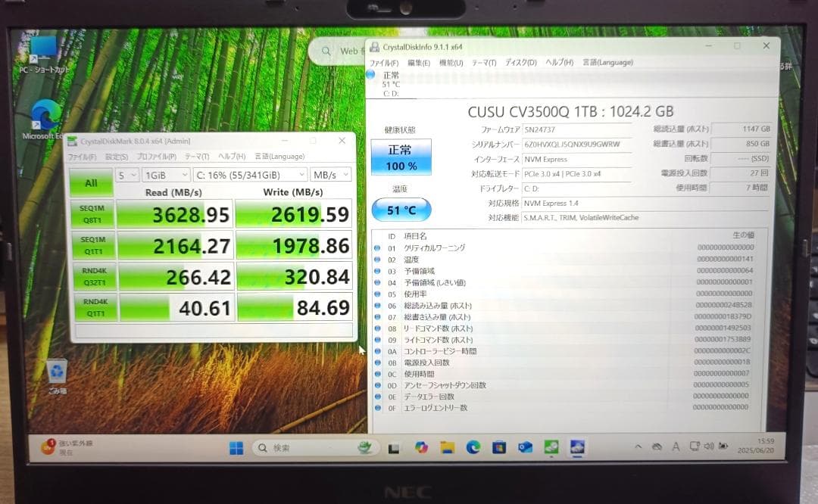The height and width of the screenshot is (504, 818).
Task: Toggle the IME input mode A indicator
Action: coord(676,446)
